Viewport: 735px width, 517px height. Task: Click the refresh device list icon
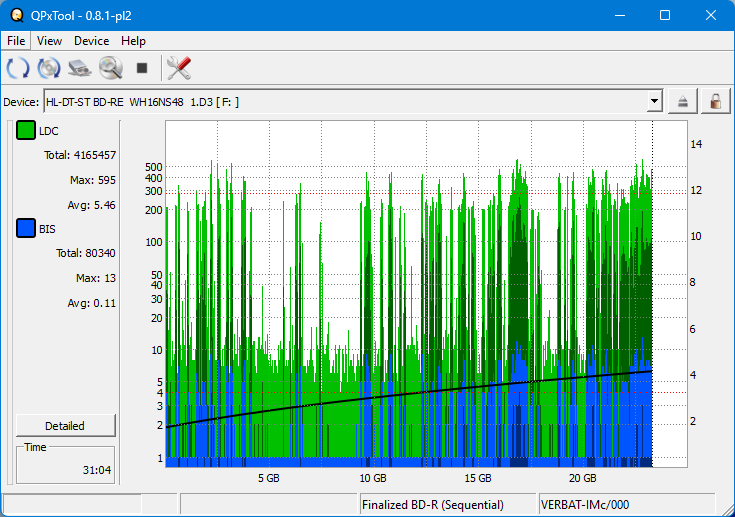18,68
